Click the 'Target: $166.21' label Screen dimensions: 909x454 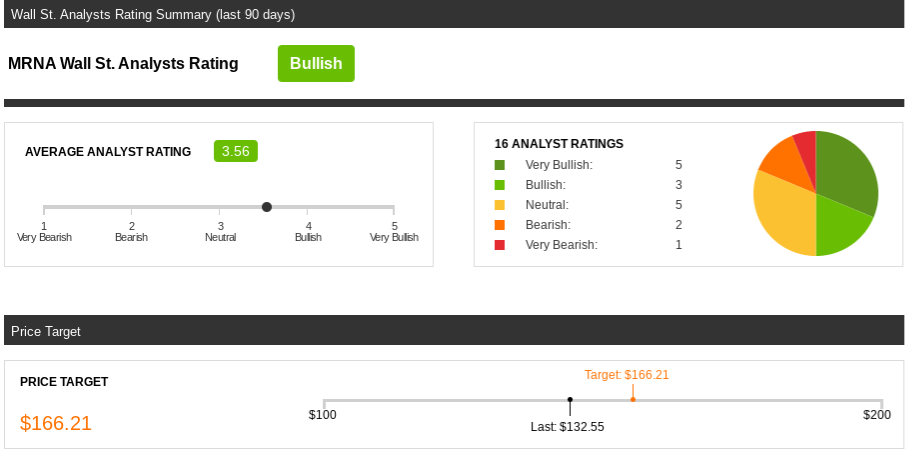pyautogui.click(x=627, y=375)
